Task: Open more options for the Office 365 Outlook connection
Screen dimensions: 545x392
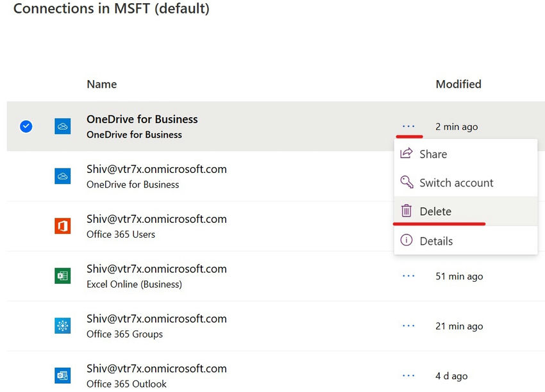Action: [x=408, y=375]
